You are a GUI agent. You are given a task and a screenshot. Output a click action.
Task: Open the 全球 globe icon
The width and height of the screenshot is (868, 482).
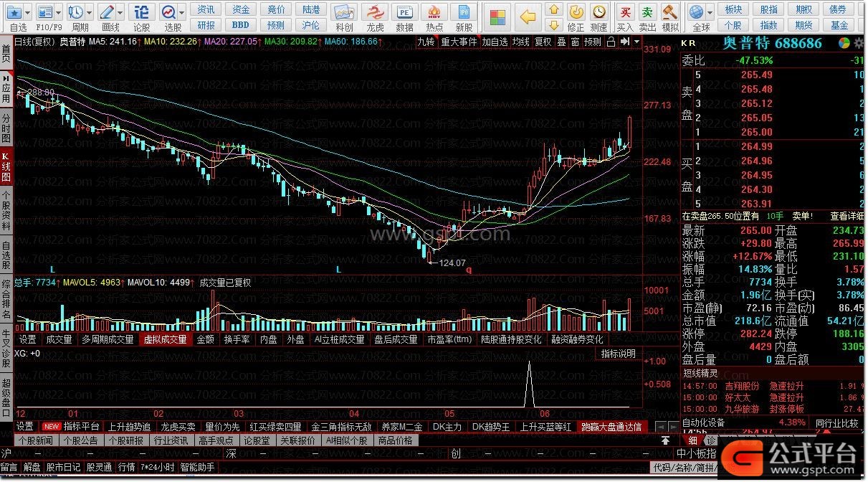point(696,11)
